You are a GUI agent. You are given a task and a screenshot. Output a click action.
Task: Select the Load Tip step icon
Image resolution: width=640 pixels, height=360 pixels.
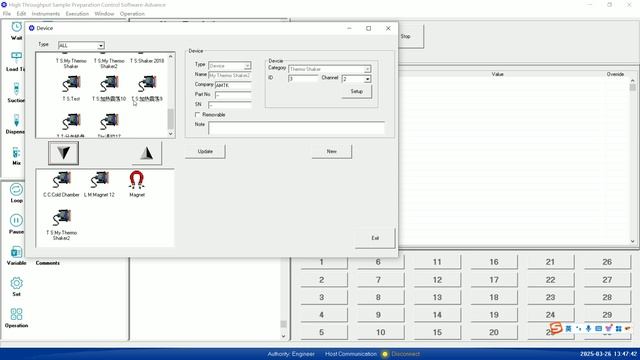16,58
